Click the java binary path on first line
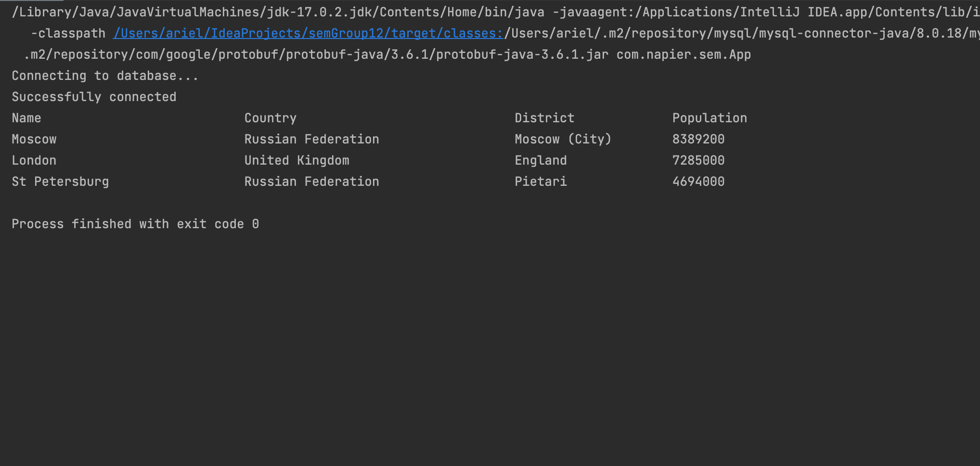The height and width of the screenshot is (466, 980). click(x=278, y=12)
